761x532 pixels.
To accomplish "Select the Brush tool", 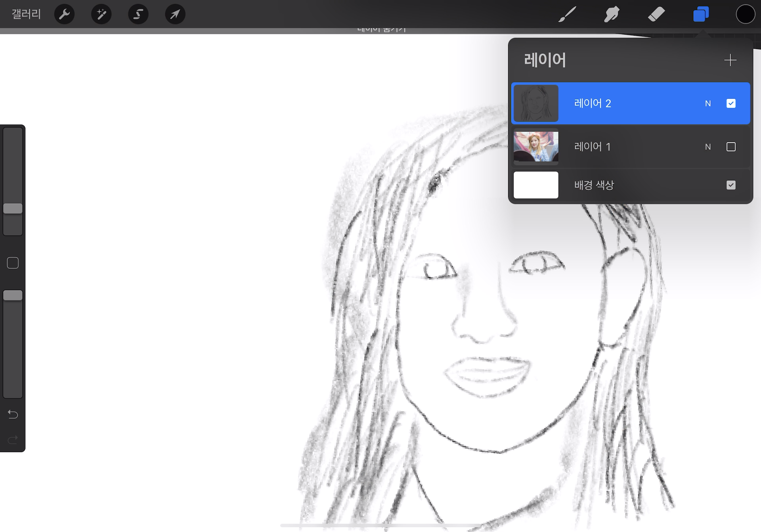I will click(x=567, y=14).
